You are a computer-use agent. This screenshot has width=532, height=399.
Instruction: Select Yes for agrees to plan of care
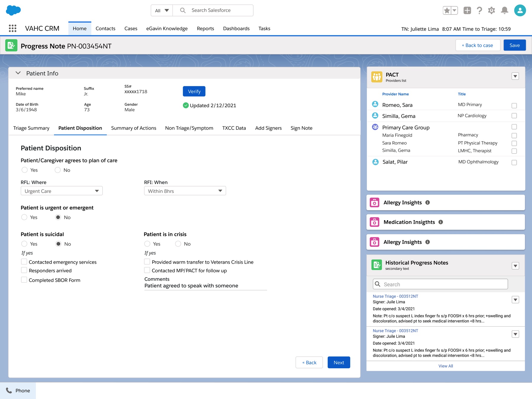(x=25, y=170)
